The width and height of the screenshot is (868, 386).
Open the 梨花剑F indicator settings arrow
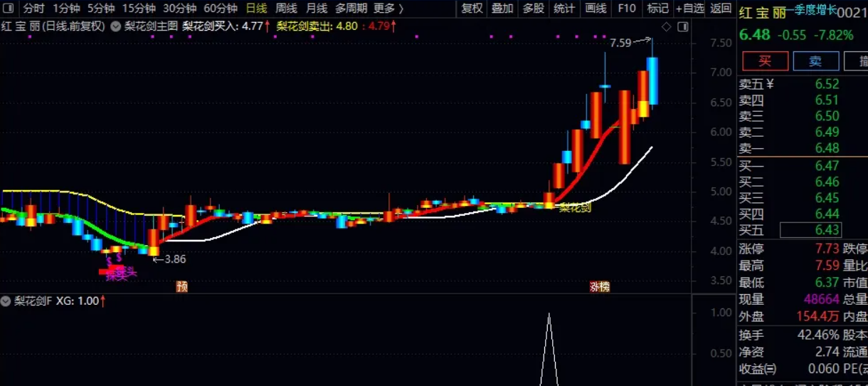pos(7,301)
